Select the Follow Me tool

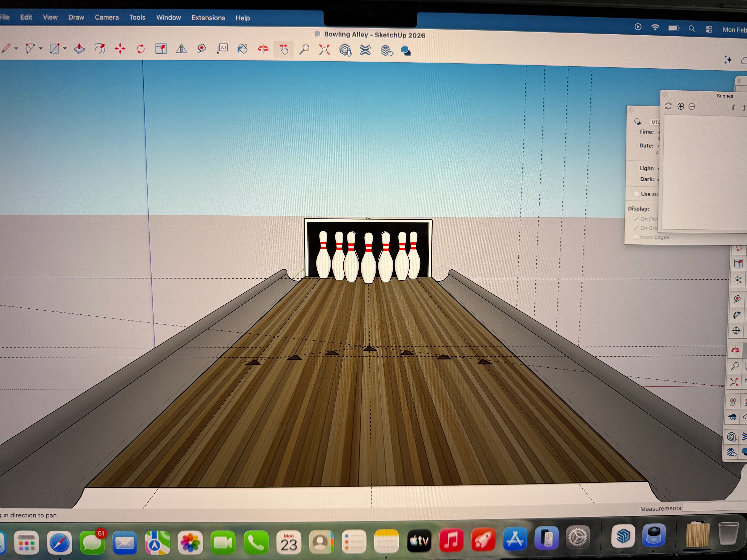[100, 49]
